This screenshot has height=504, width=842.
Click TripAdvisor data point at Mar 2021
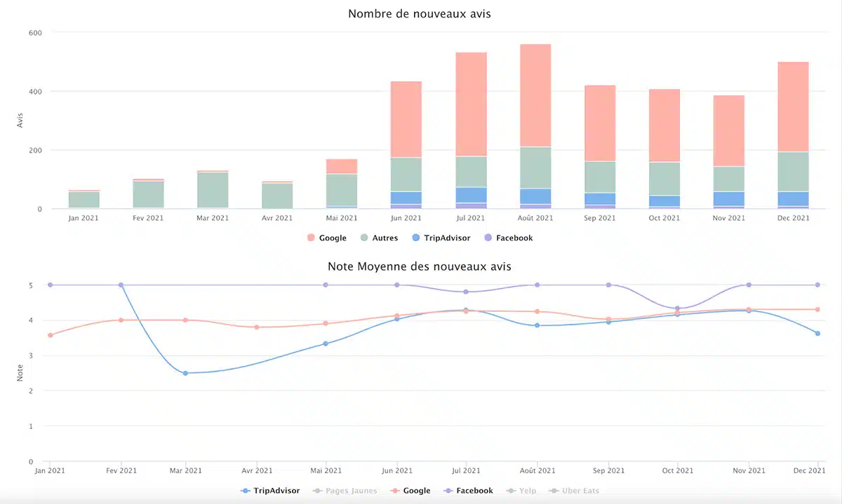pyautogui.click(x=185, y=373)
